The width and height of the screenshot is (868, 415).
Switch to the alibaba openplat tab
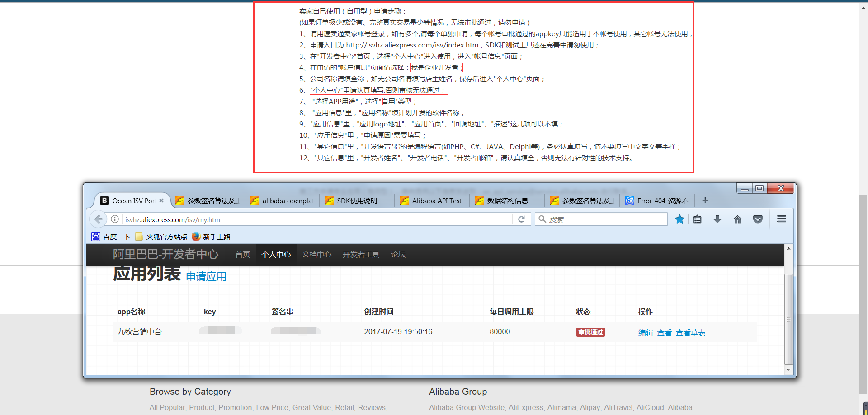[x=282, y=201]
